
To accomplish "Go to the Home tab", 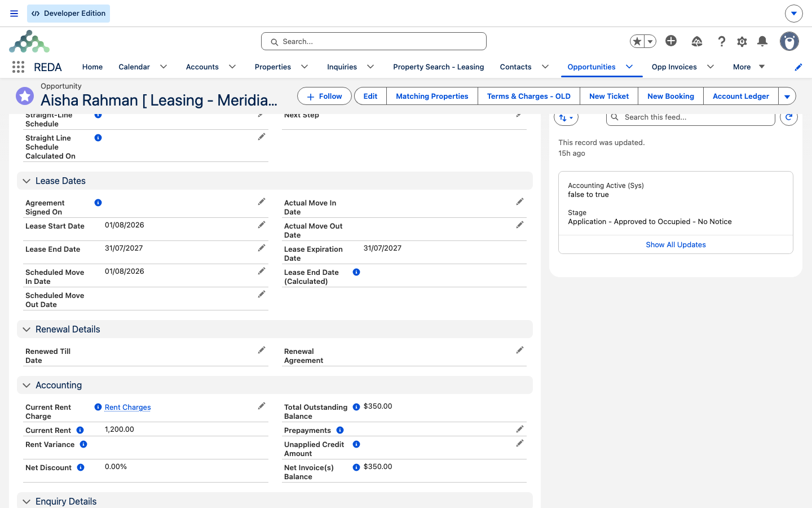I will tap(92, 67).
